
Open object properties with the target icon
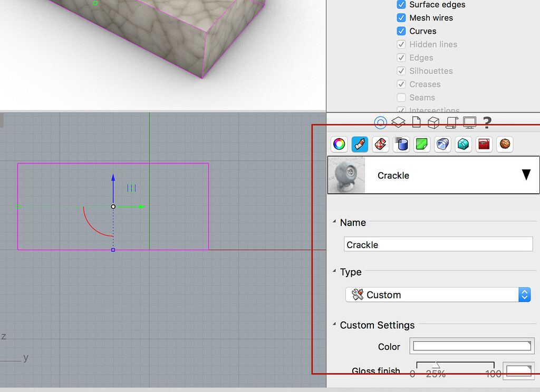coord(381,123)
